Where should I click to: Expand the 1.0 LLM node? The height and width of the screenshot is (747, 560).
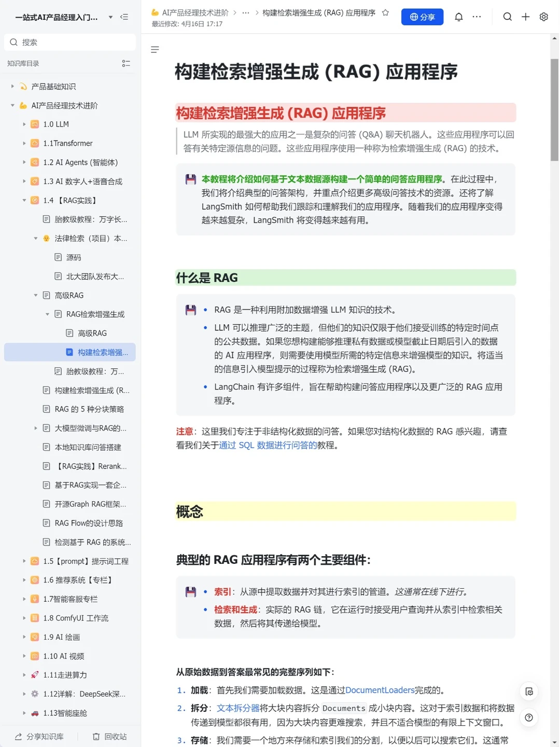pyautogui.click(x=24, y=124)
